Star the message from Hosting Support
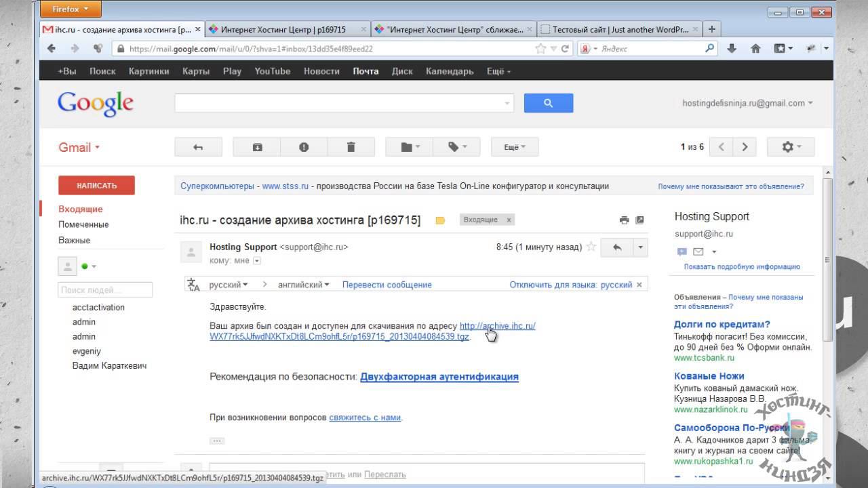This screenshot has height=488, width=868. (591, 247)
